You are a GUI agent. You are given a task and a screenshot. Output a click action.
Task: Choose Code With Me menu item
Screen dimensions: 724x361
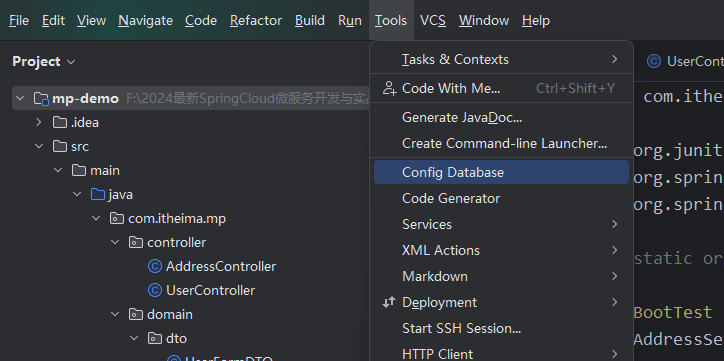[x=501, y=88]
